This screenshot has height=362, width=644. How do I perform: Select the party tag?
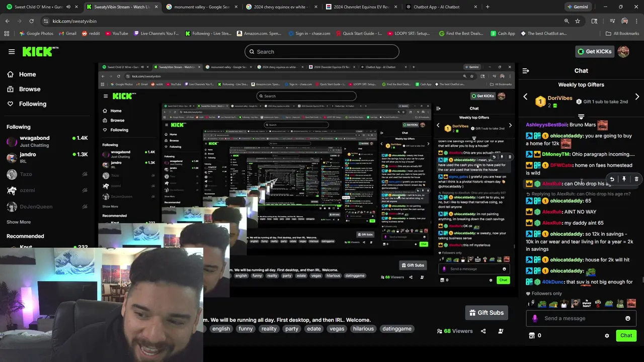tap(292, 329)
